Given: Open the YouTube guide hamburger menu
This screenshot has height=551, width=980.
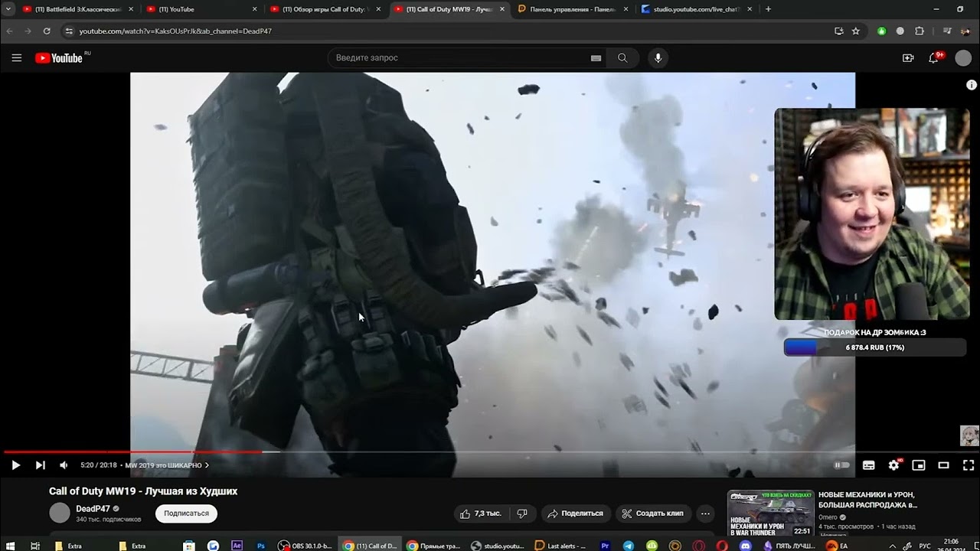Looking at the screenshot, I should 17,58.
